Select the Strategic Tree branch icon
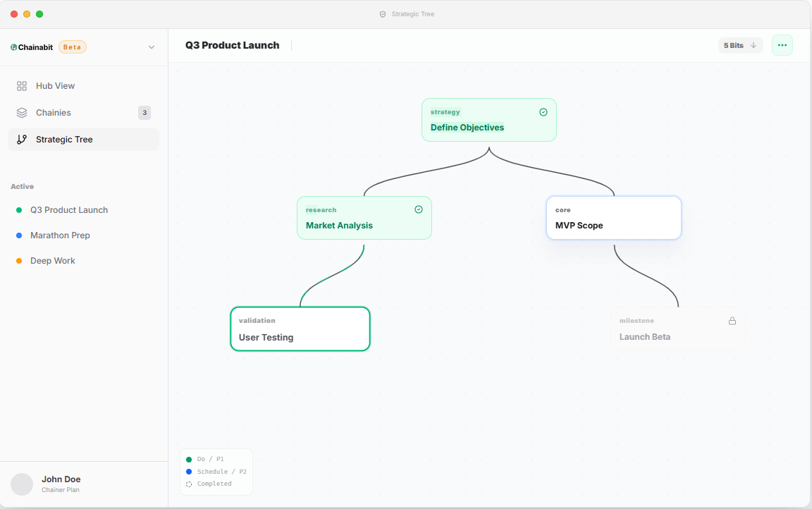 point(22,139)
